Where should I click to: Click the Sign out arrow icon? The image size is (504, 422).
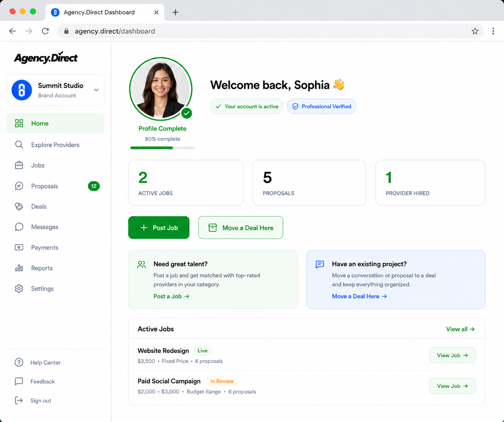click(19, 400)
